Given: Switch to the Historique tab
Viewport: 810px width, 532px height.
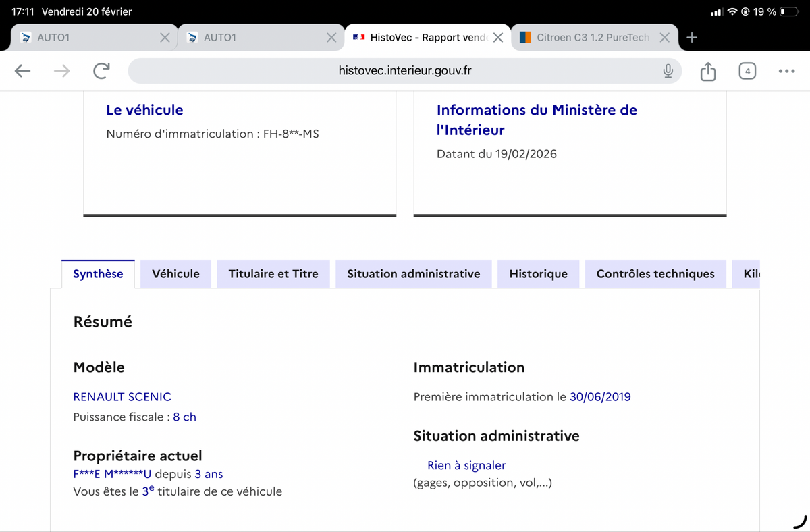Looking at the screenshot, I should [x=538, y=274].
